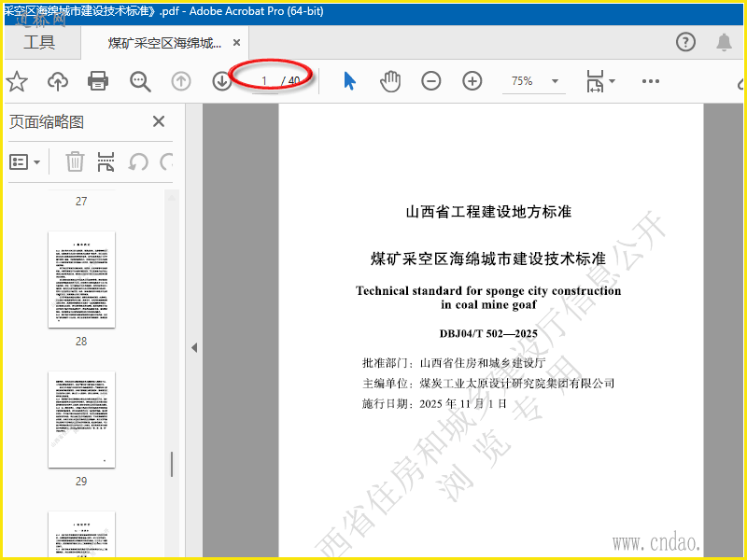This screenshot has width=747, height=560.
Task: Print the document with printer icon
Action: [98, 81]
